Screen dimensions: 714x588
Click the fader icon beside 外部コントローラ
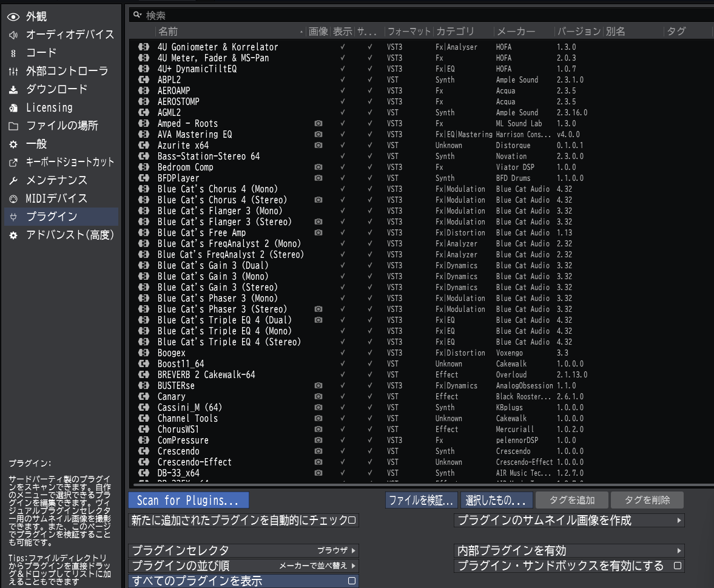[13, 71]
